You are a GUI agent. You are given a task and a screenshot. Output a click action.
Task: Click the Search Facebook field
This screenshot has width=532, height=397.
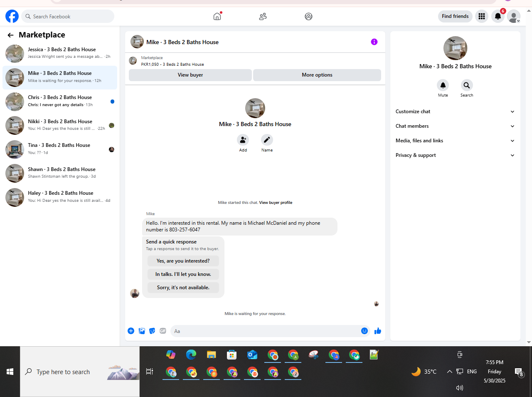pyautogui.click(x=68, y=16)
